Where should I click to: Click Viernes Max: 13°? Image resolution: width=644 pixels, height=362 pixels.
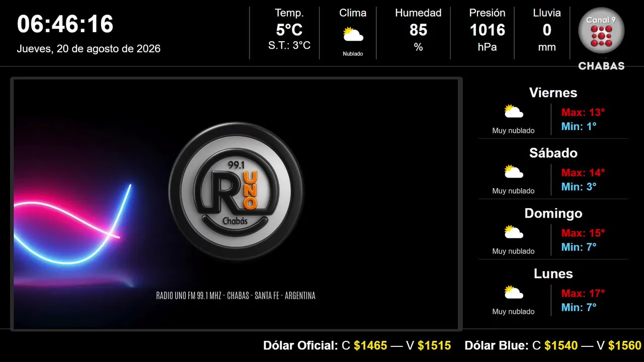583,112
